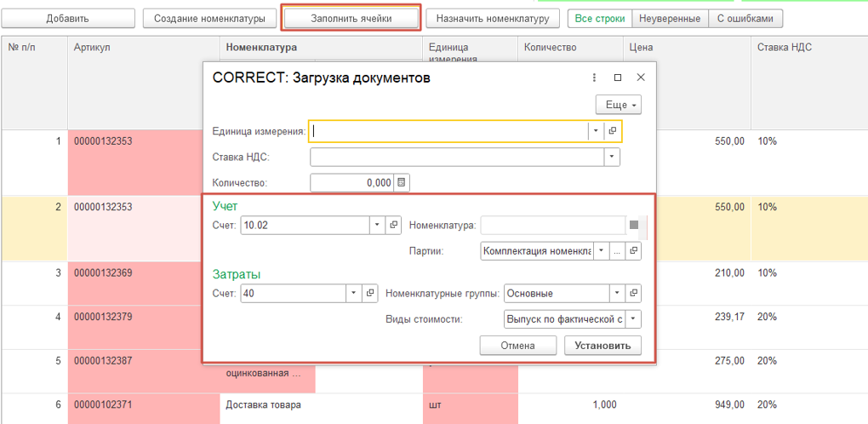Click the ellipsis button of Партии field
The image size is (868, 424).
[x=617, y=251]
